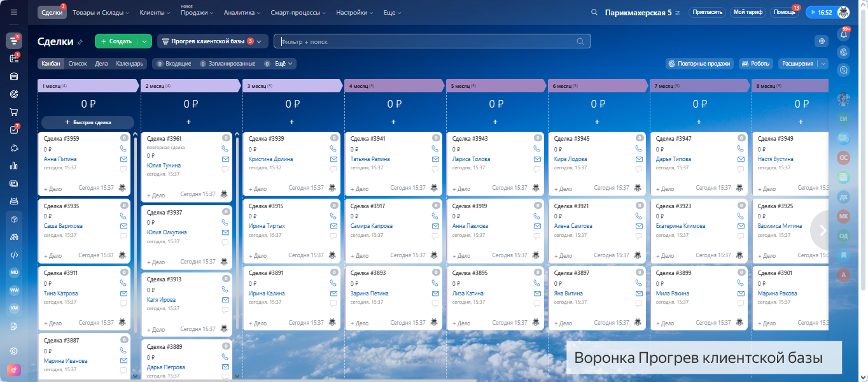Open Сделка #3921 card title
This screenshot has width=868, height=382.
click(x=571, y=206)
